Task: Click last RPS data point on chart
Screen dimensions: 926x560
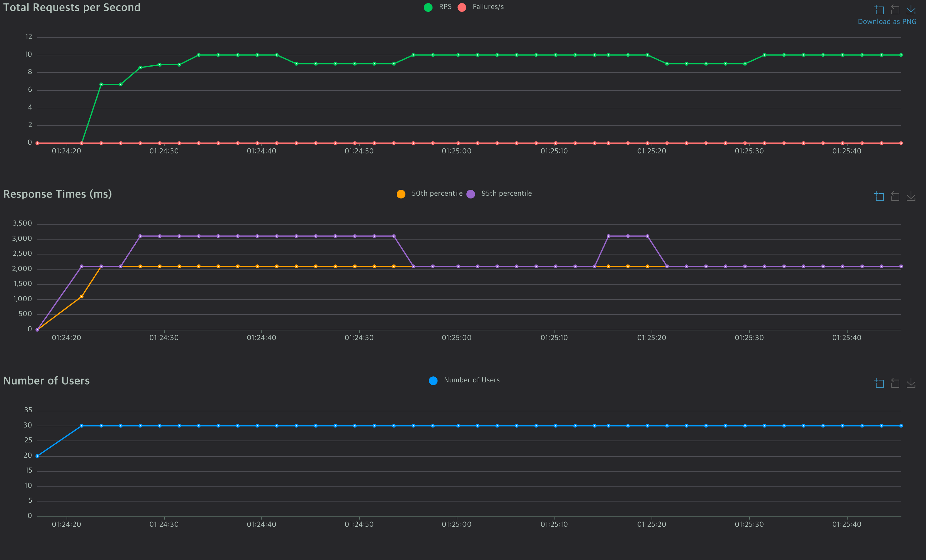Action: pyautogui.click(x=901, y=55)
